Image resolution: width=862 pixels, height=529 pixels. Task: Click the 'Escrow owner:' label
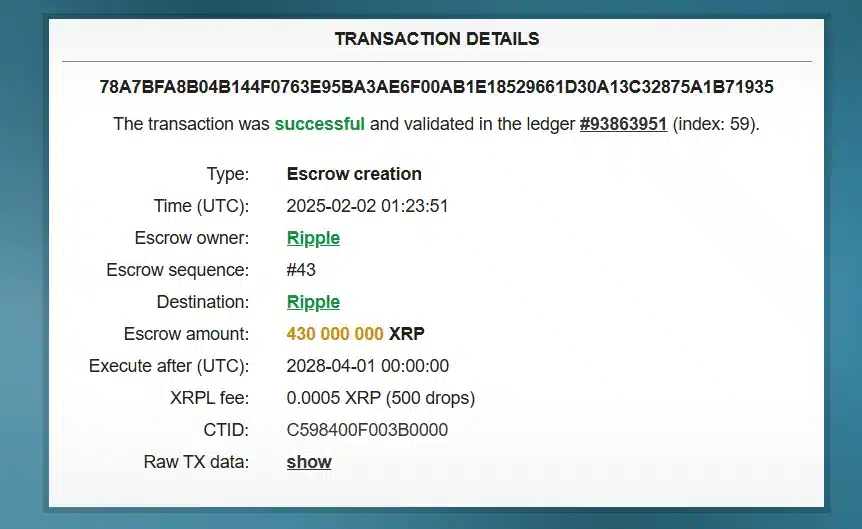pos(192,238)
